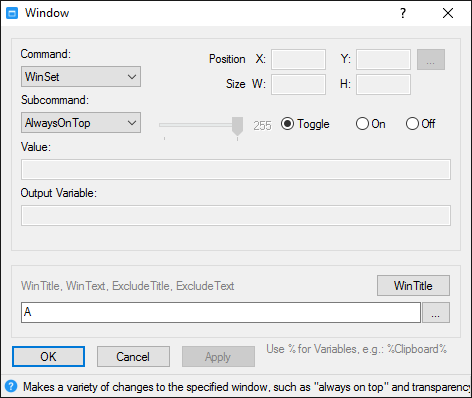Confirm with the OK button
Viewport: 472px width, 398px height.
pyautogui.click(x=48, y=357)
